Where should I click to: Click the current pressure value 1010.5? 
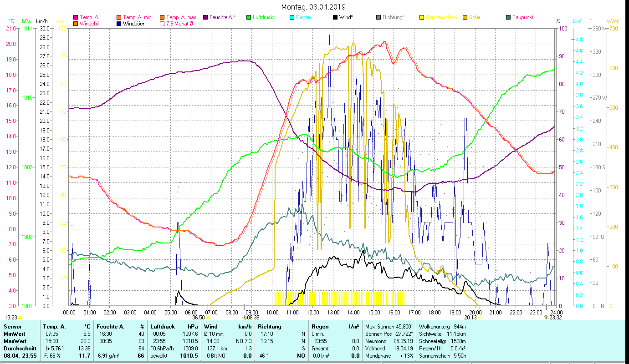(190, 356)
